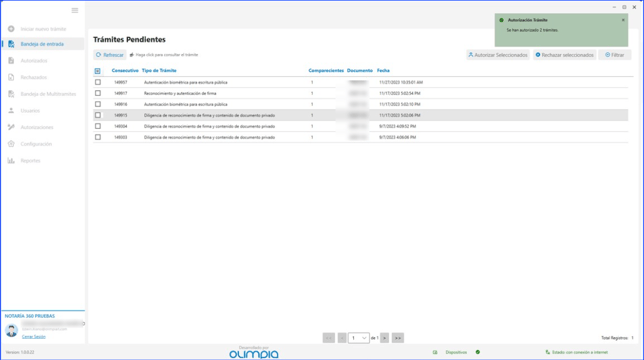Open Iniciar nuevo trámite menu item
The height and width of the screenshot is (360, 644).
43,29
